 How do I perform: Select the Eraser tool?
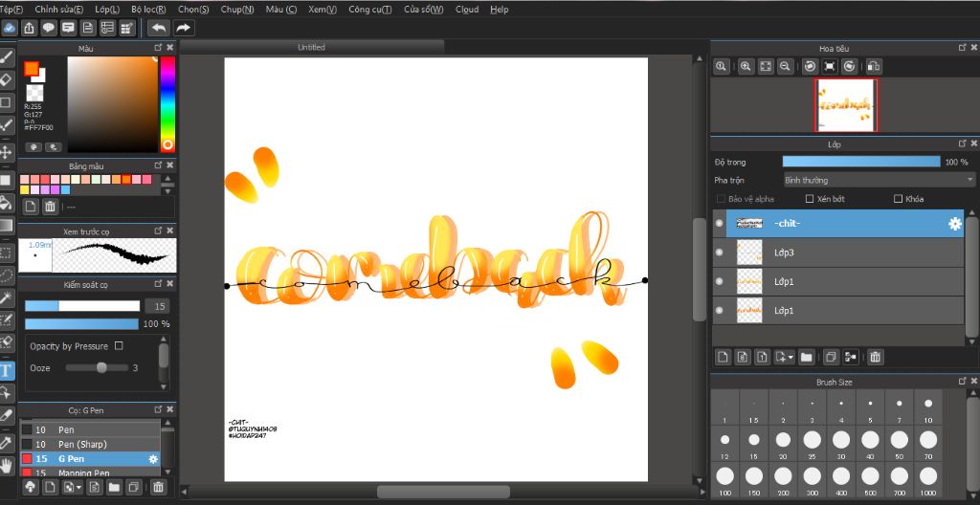pos(7,79)
